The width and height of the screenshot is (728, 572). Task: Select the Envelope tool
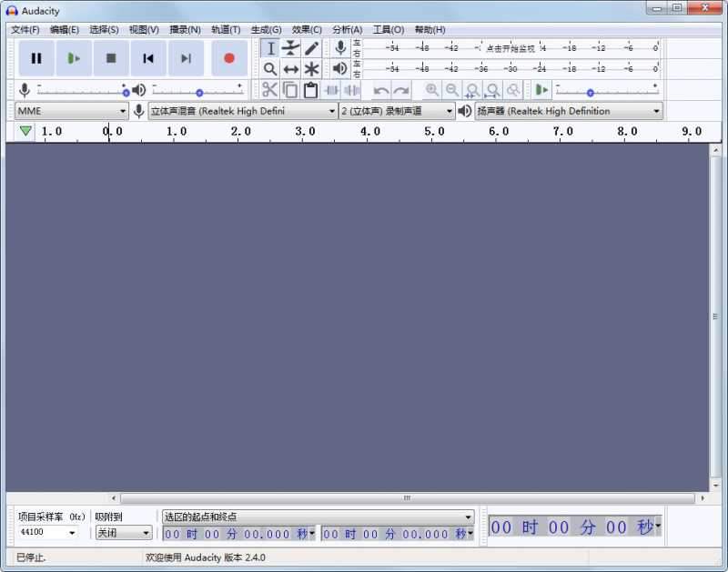(291, 47)
